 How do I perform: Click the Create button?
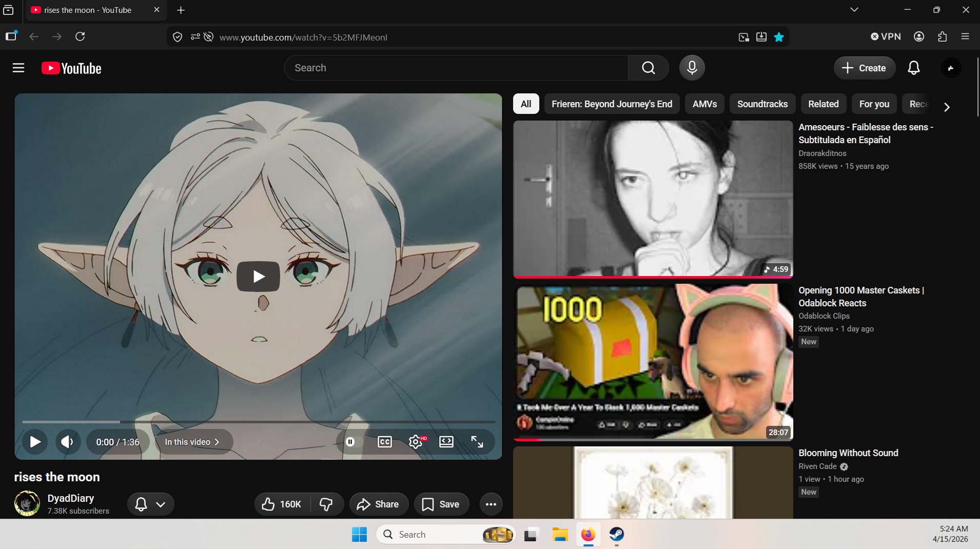tap(865, 68)
